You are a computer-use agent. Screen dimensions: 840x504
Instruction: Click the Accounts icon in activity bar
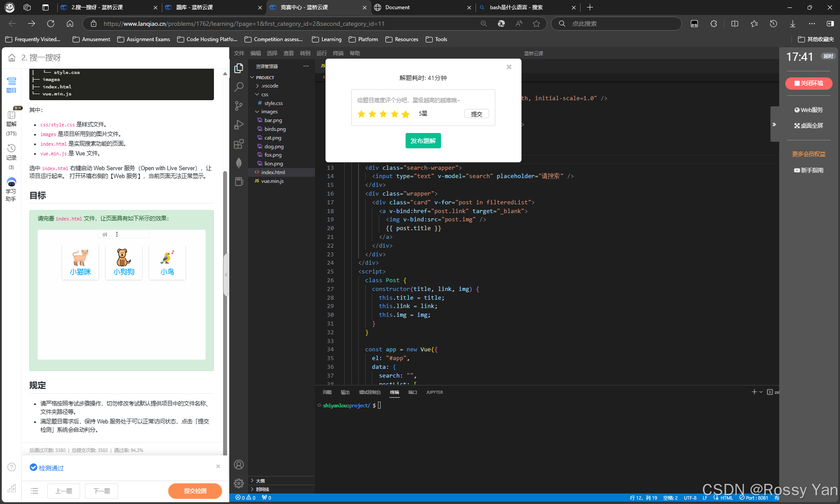pyautogui.click(x=239, y=465)
